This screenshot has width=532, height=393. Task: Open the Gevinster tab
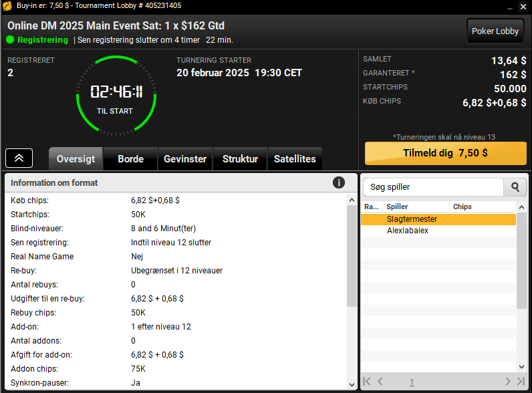tap(185, 159)
